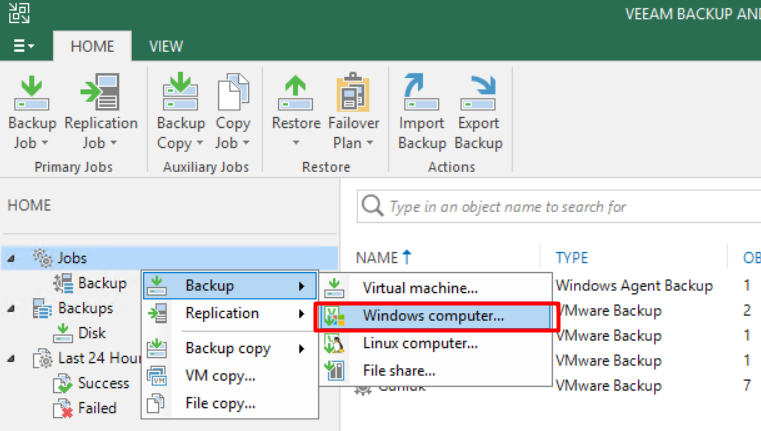Select Windows computer... from the submenu
This screenshot has height=431, width=761.
433,316
